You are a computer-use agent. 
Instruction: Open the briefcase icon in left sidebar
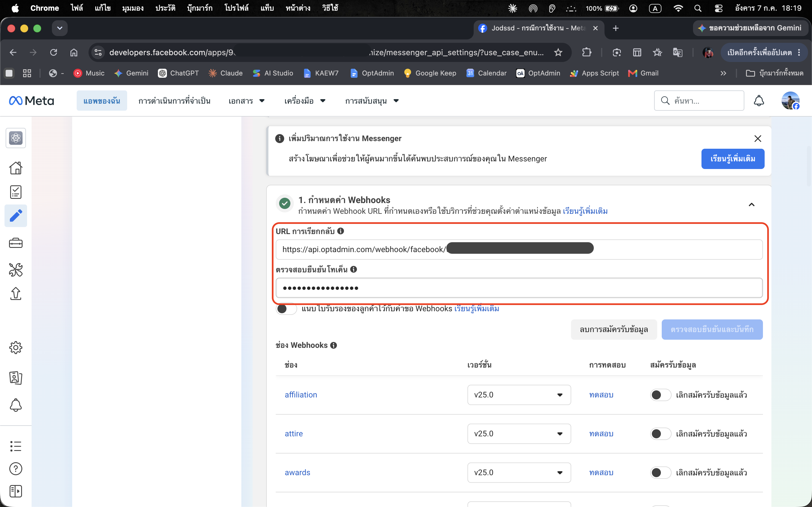click(16, 243)
